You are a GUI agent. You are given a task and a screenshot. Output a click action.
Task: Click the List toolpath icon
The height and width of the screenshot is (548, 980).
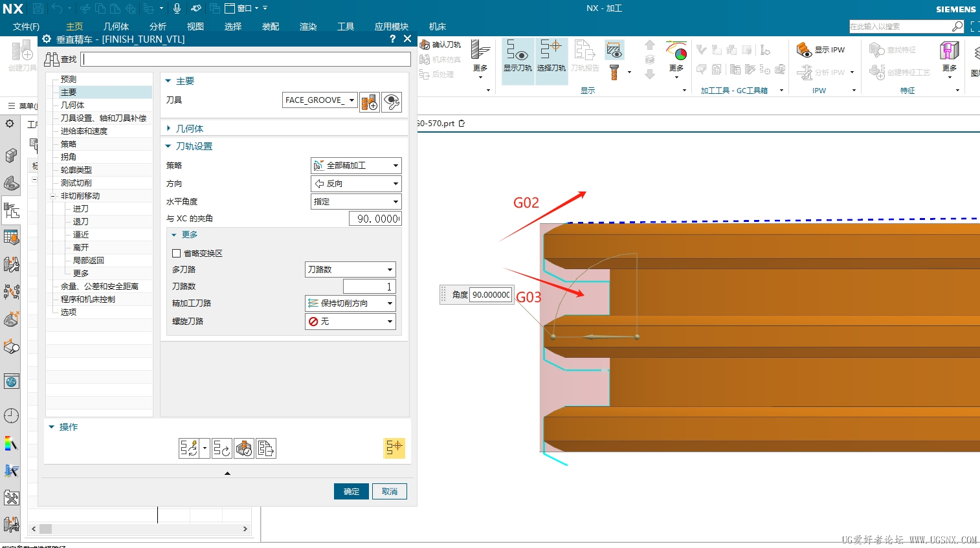pos(266,448)
